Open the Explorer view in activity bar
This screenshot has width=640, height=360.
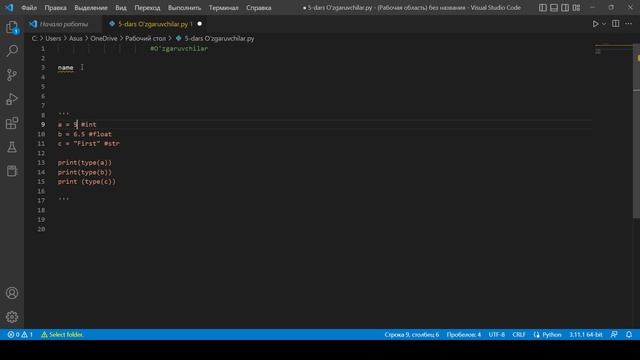pyautogui.click(x=12, y=27)
